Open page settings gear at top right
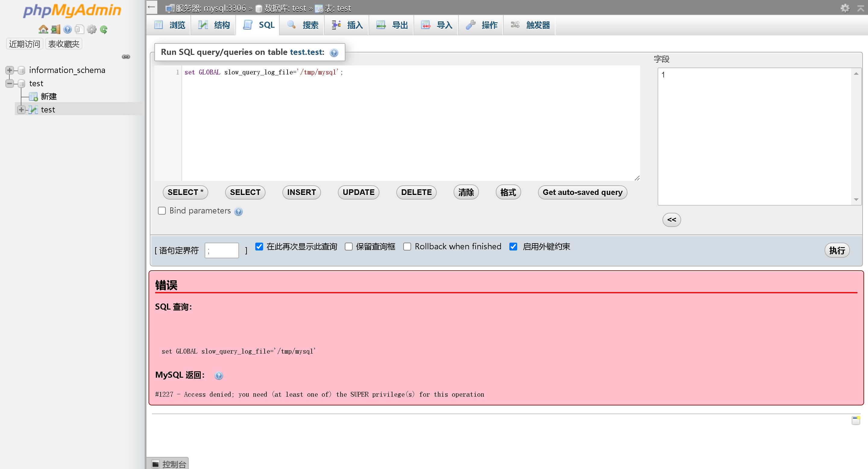868x469 pixels. point(845,8)
